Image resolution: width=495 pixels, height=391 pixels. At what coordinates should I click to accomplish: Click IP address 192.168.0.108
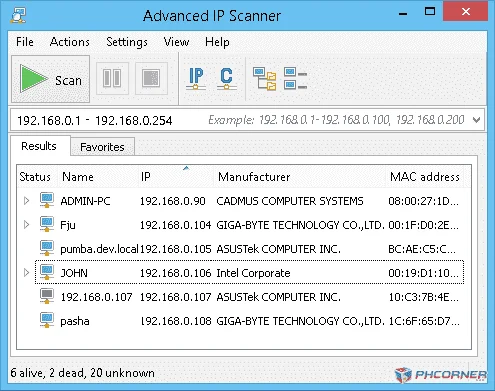176,321
